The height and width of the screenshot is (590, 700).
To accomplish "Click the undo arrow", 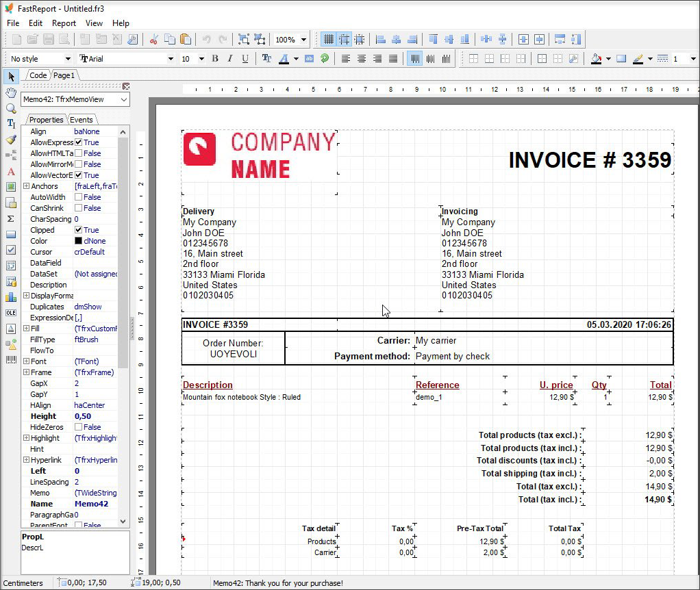I will [206, 39].
